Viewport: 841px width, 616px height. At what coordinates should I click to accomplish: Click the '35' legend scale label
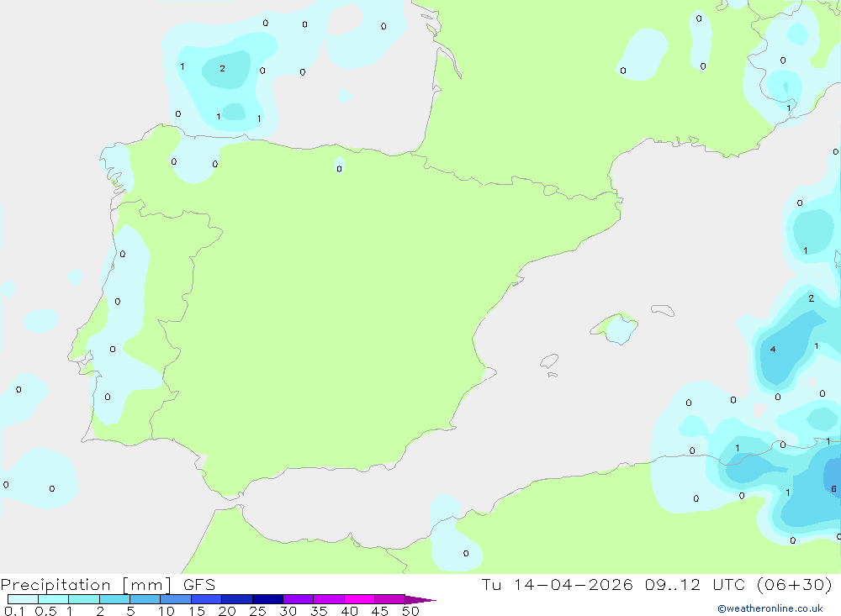point(319,611)
